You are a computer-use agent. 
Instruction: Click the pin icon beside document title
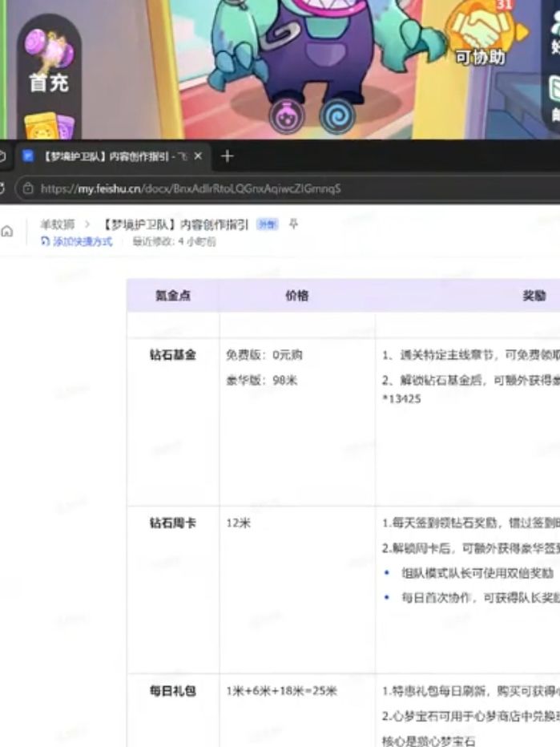(293, 224)
